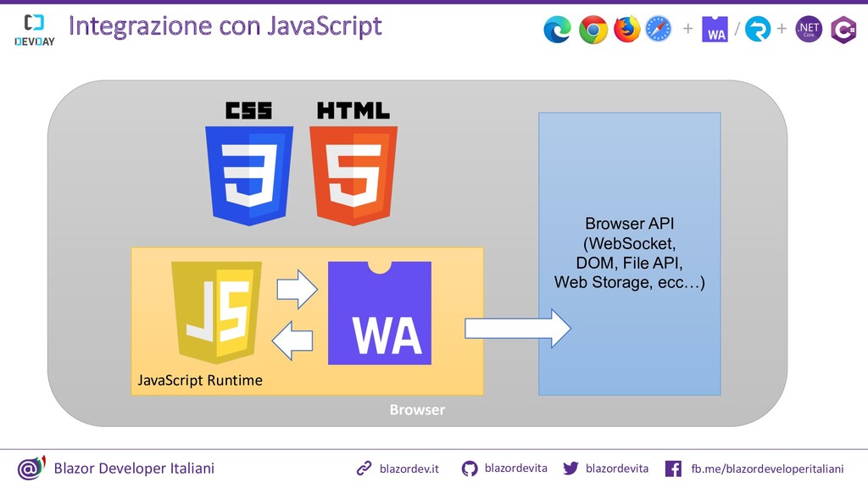This screenshot has width=868, height=488.
Task: Click the Browser label at bottom of diagram
Action: pos(417,409)
